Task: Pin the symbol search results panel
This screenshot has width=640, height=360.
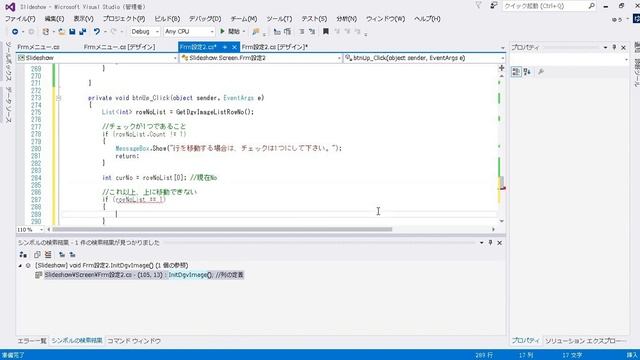Action: 490,242
